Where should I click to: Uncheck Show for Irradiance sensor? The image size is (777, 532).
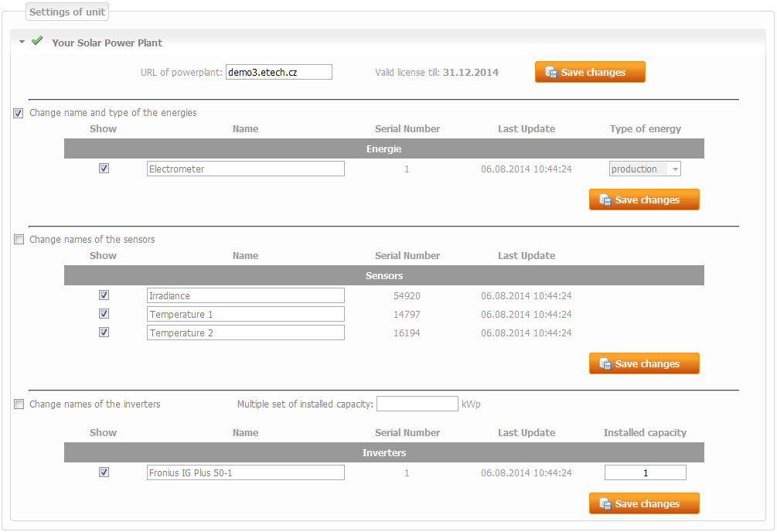104,295
